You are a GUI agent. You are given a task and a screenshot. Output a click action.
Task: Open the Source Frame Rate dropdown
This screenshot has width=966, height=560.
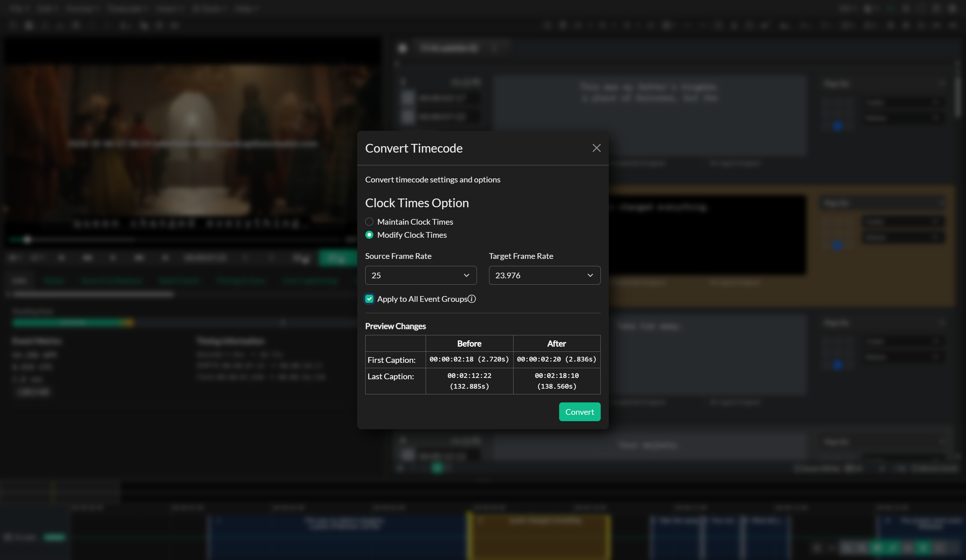click(421, 275)
